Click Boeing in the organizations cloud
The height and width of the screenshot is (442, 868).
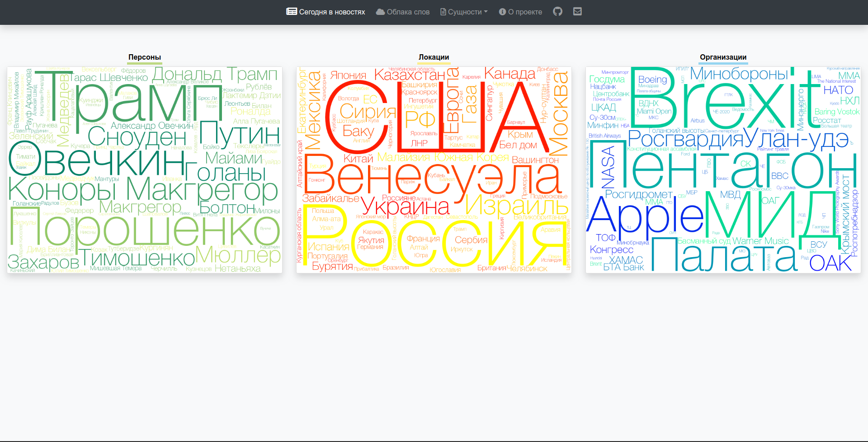(652, 80)
